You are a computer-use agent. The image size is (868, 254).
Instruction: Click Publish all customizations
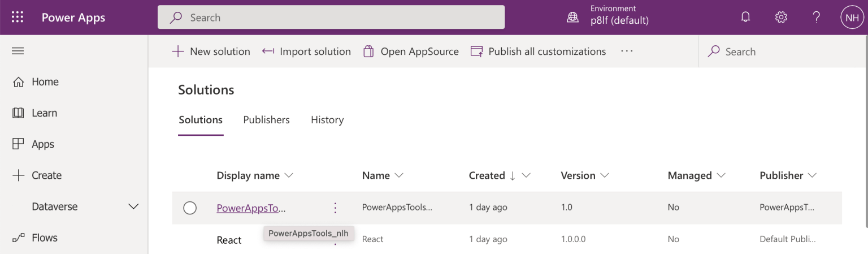538,51
